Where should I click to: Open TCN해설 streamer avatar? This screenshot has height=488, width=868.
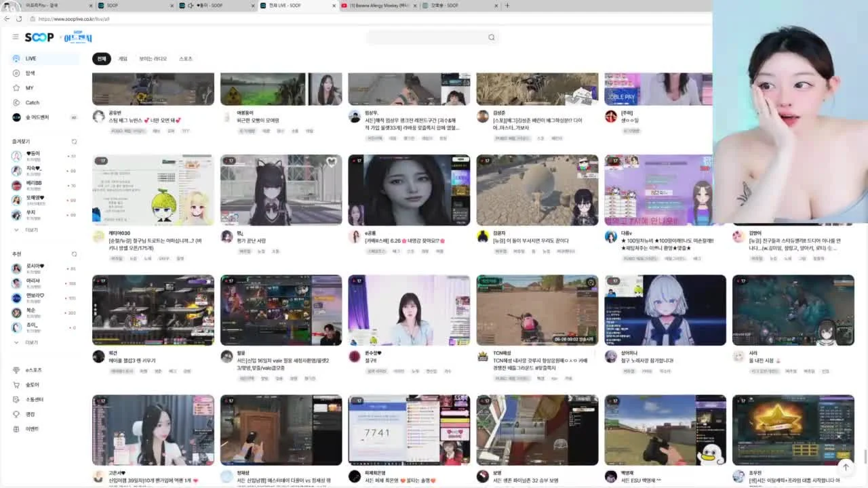click(483, 357)
